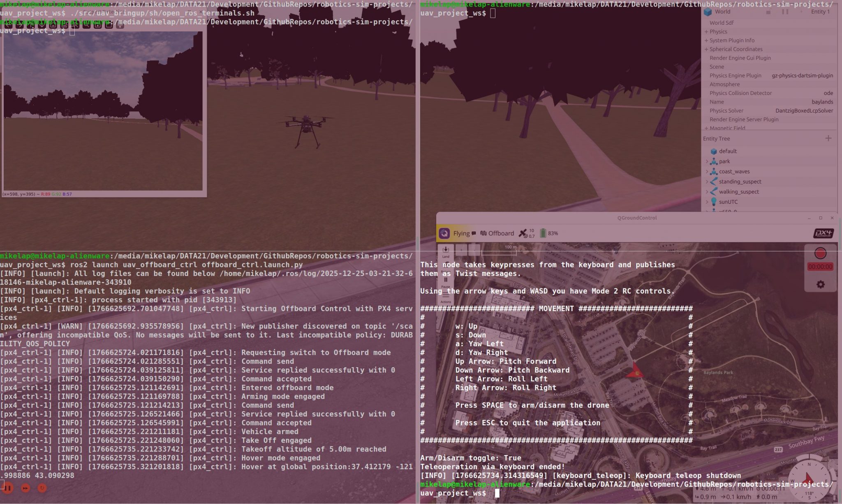Click the sunUTC light bulb icon

pyautogui.click(x=714, y=202)
